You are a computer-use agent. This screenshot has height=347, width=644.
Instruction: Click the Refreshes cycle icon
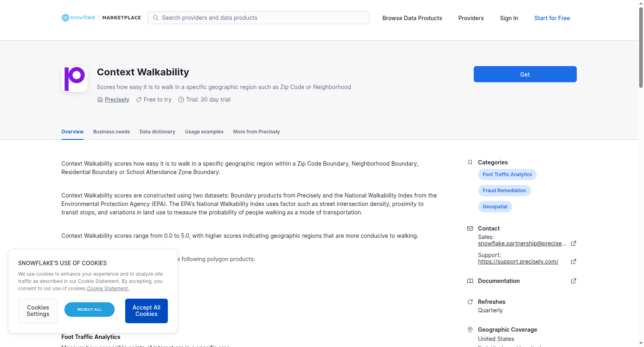tap(470, 302)
